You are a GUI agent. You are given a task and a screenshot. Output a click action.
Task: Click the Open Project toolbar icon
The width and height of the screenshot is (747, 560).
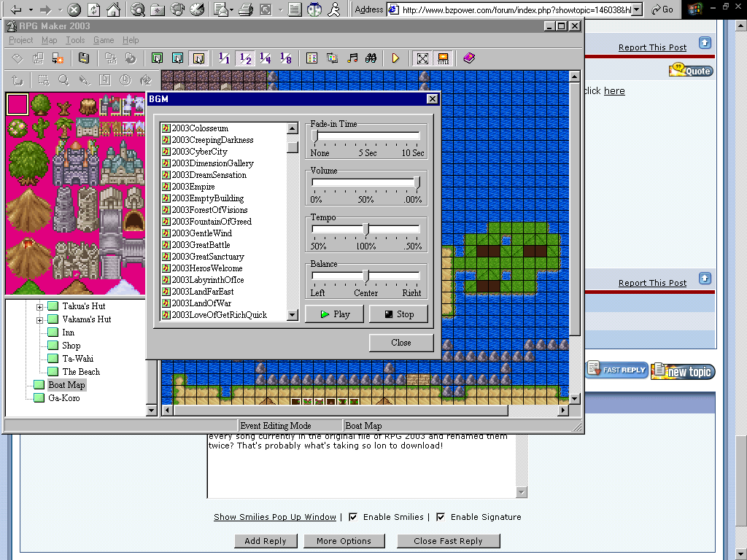click(x=38, y=58)
